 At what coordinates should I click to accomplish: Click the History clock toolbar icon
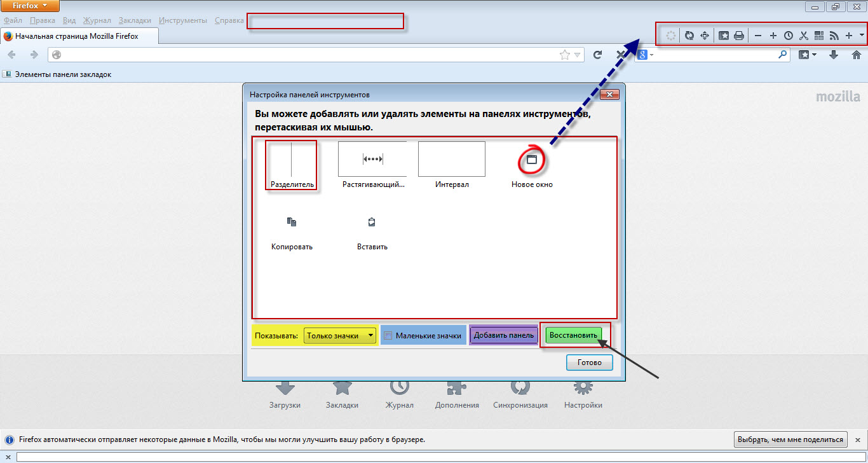(788, 36)
